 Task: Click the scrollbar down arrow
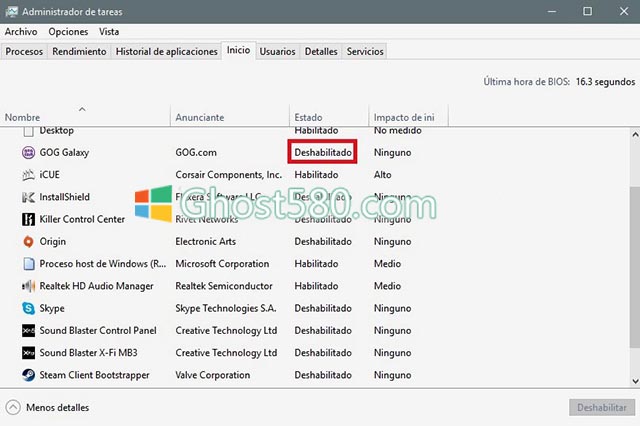point(635,381)
